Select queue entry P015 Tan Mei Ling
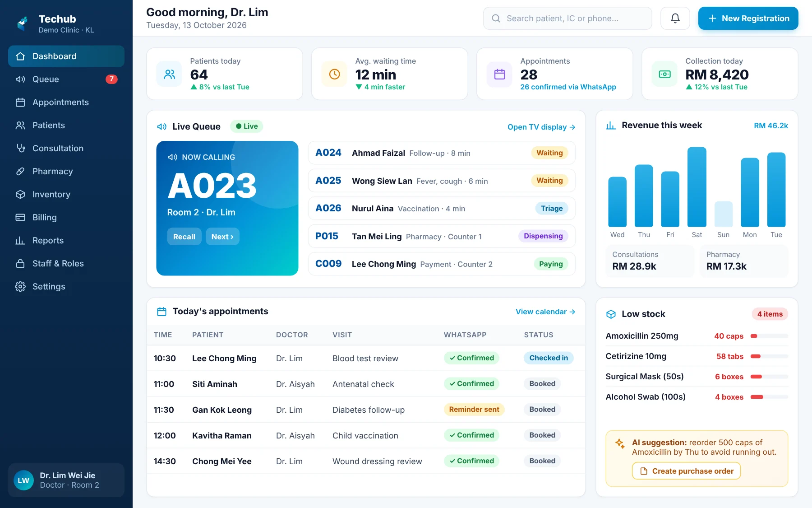The width and height of the screenshot is (812, 508). click(442, 236)
